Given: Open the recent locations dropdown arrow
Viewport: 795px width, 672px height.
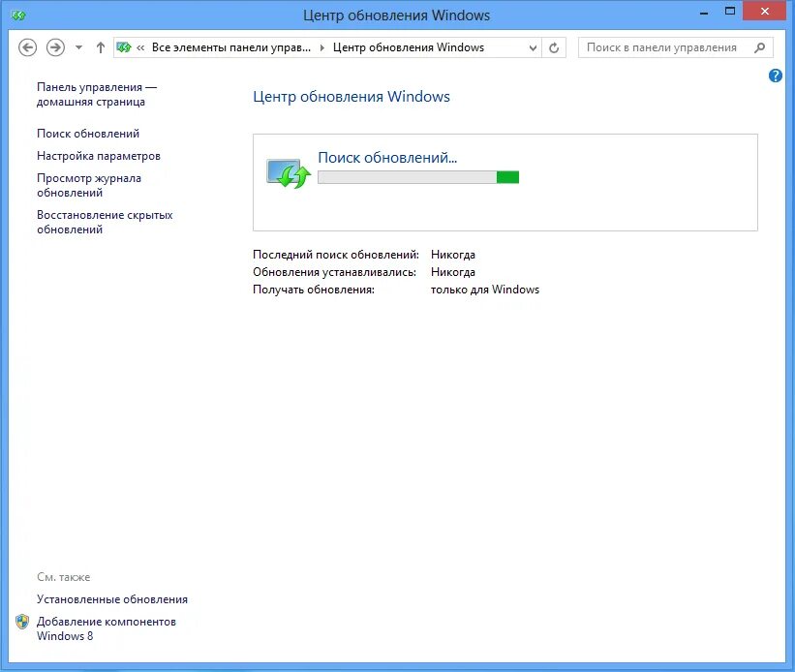Looking at the screenshot, I should click(x=78, y=47).
